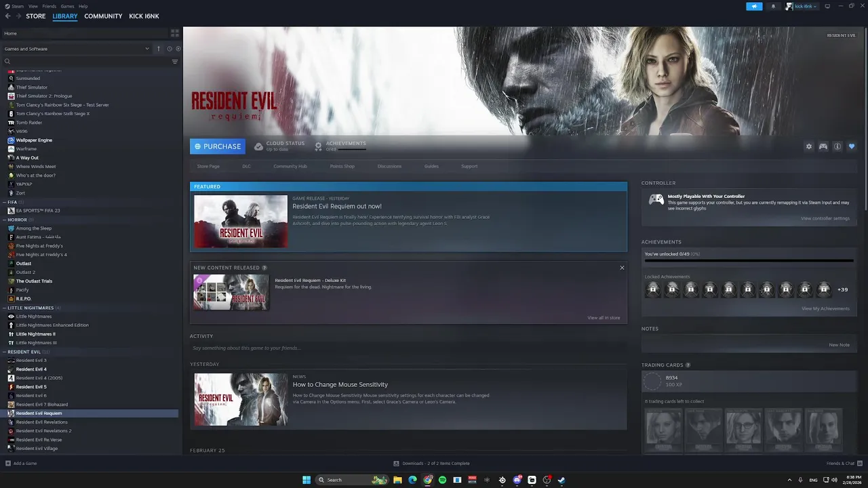The width and height of the screenshot is (868, 488).
Task: Dismiss the New Content Released panel
Action: [622, 268]
